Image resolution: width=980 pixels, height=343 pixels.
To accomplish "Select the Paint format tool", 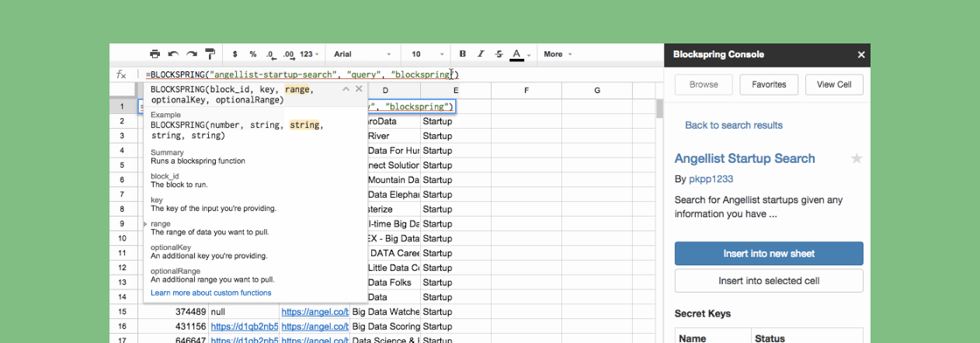I will (210, 54).
